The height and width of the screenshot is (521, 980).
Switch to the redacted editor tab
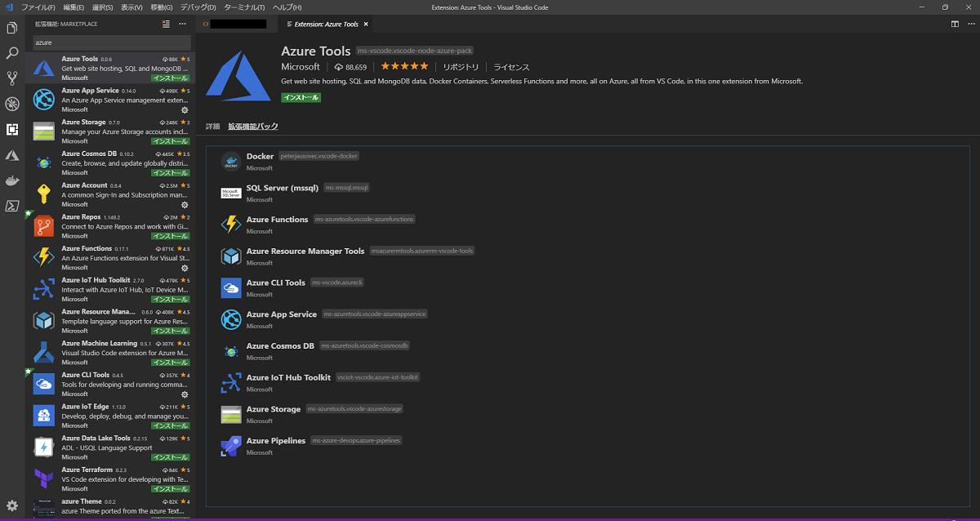(237, 24)
